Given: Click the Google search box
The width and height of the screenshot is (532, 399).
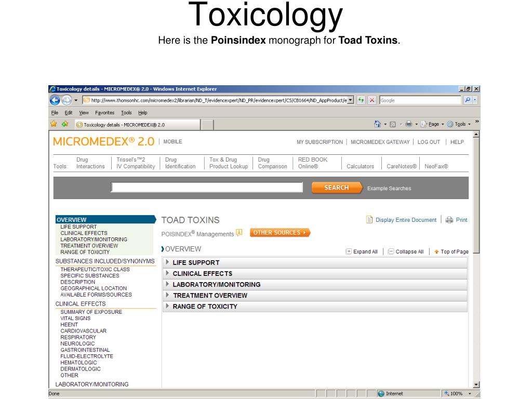Looking at the screenshot, I should (420, 100).
